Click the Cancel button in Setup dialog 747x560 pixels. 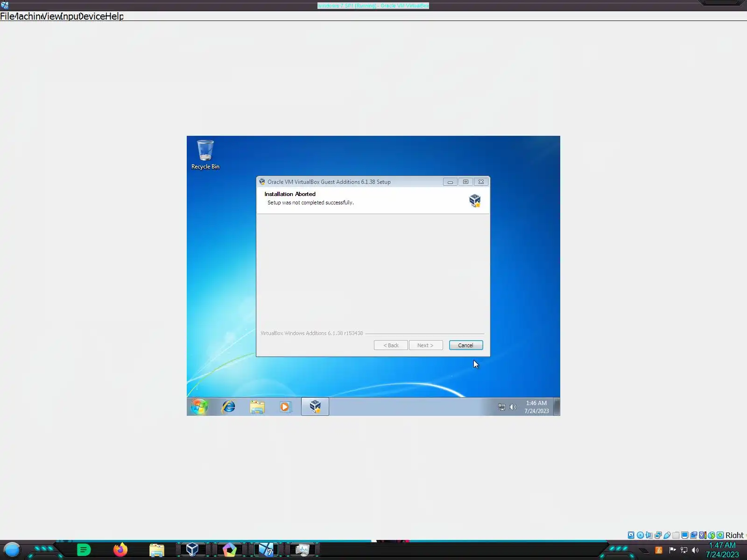[466, 345]
